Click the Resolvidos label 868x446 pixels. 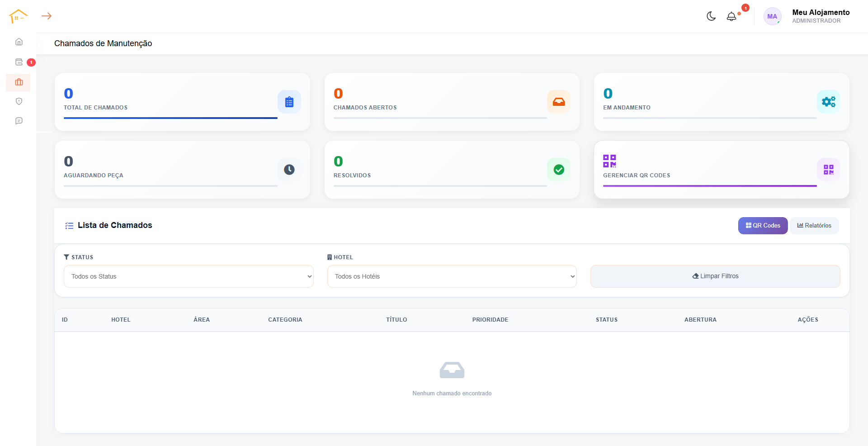(352, 176)
